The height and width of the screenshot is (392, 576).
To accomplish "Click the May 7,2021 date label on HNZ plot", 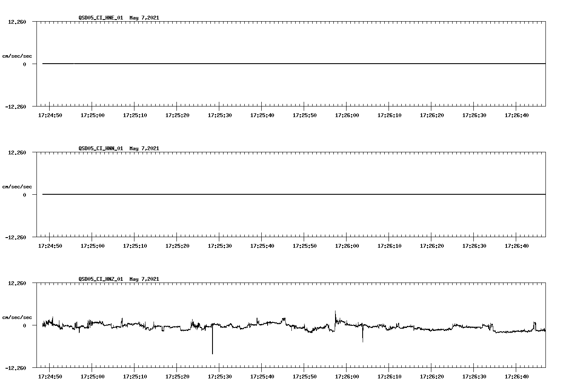I will point(144,279).
